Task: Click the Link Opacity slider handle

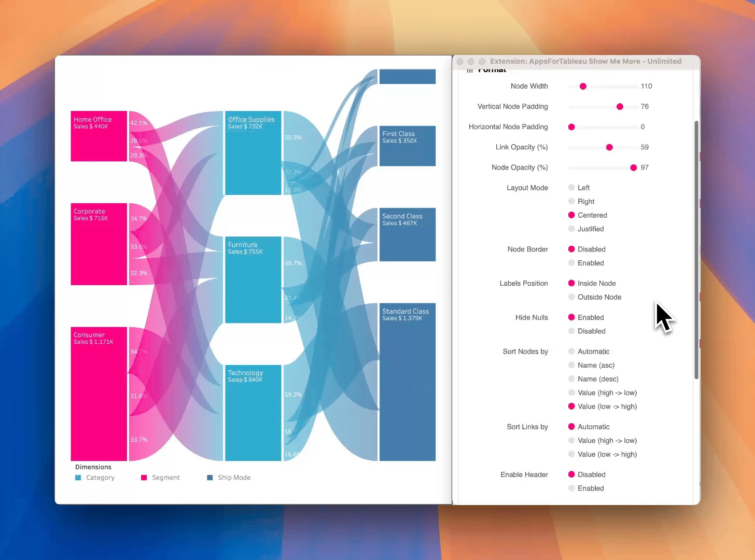Action: pyautogui.click(x=609, y=147)
